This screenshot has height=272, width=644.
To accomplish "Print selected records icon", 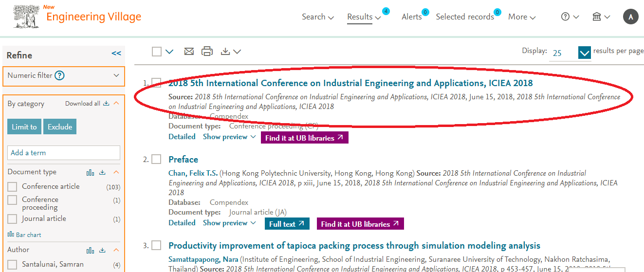I will (207, 51).
